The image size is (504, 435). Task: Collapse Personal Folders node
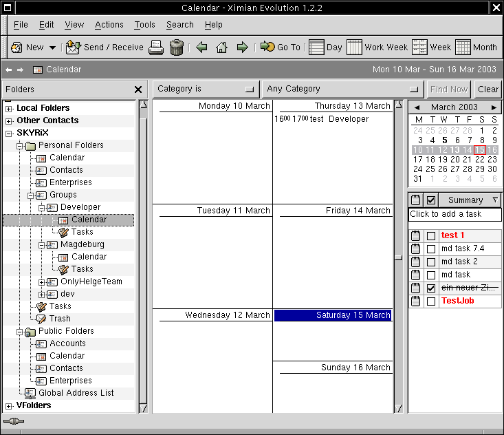click(20, 146)
